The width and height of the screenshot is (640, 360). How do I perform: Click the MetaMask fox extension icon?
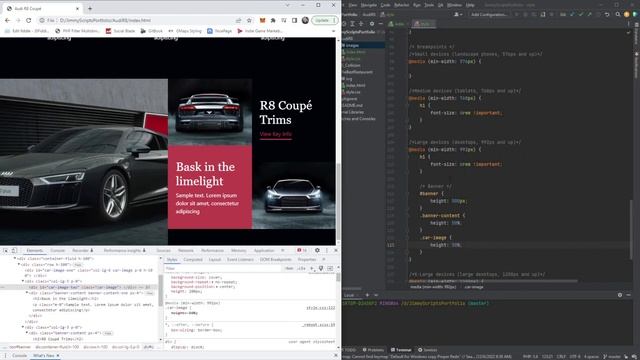[x=262, y=20]
